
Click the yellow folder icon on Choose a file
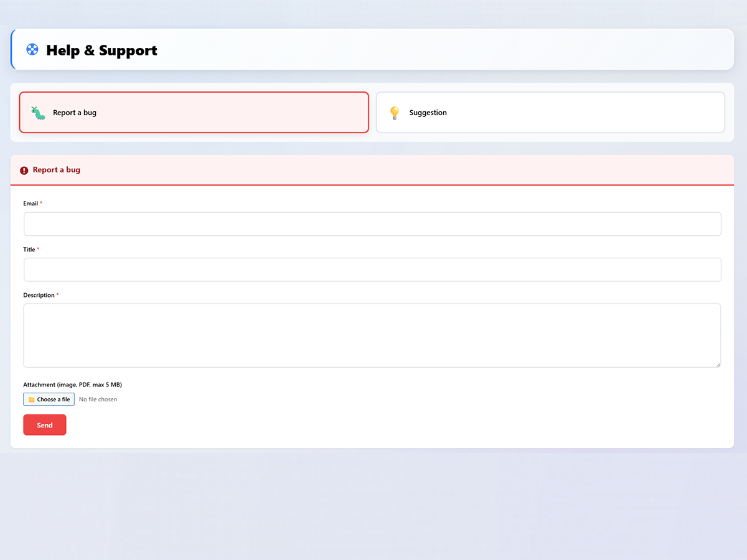pos(31,399)
